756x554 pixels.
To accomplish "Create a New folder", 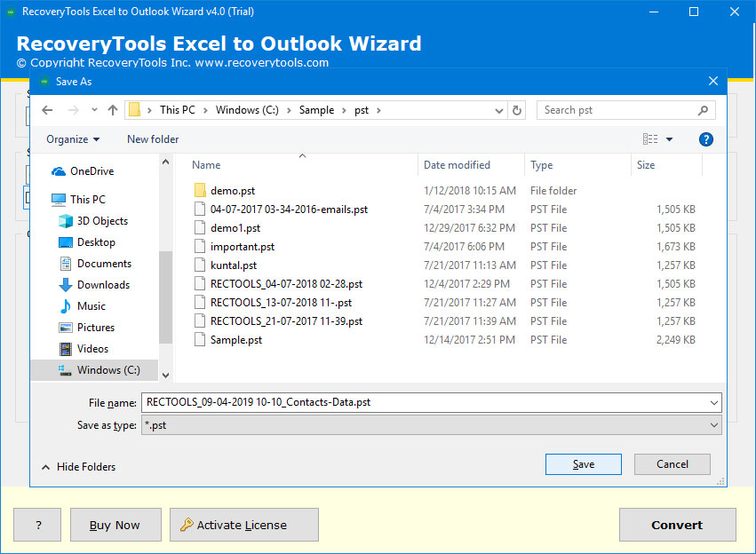I will click(153, 139).
